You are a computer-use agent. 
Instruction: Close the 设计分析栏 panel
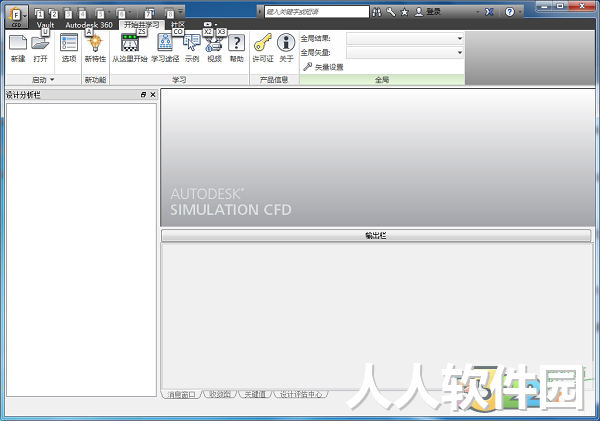153,95
